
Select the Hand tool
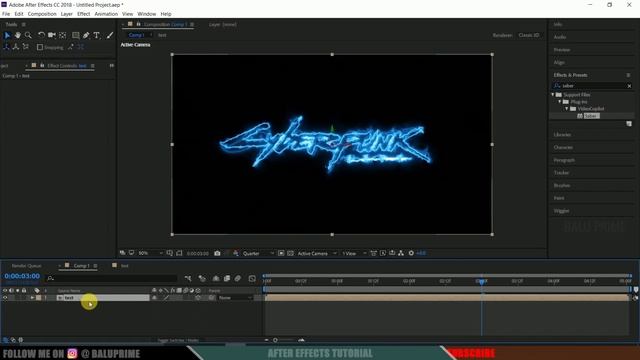(18, 36)
